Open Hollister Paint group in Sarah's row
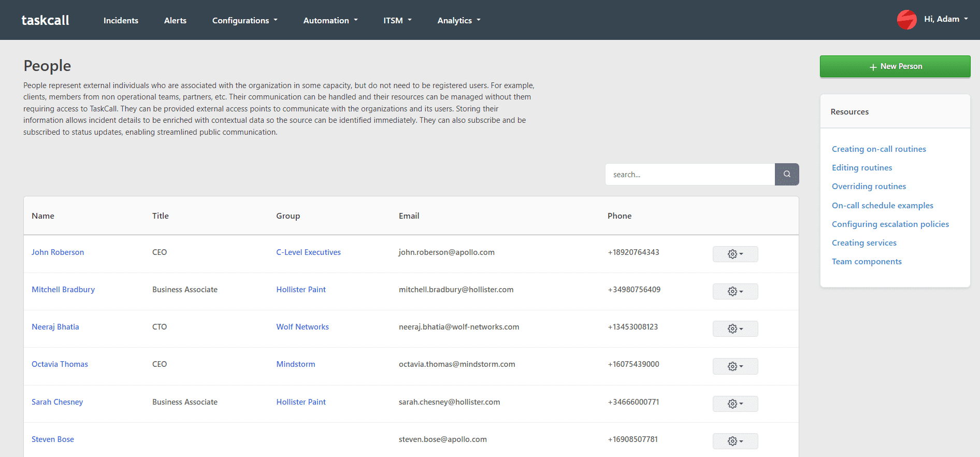 tap(301, 402)
